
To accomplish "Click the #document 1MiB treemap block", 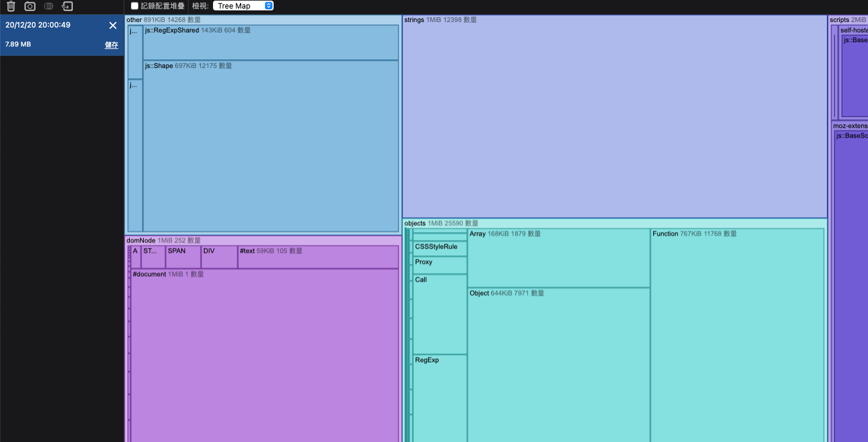I will 264,355.
